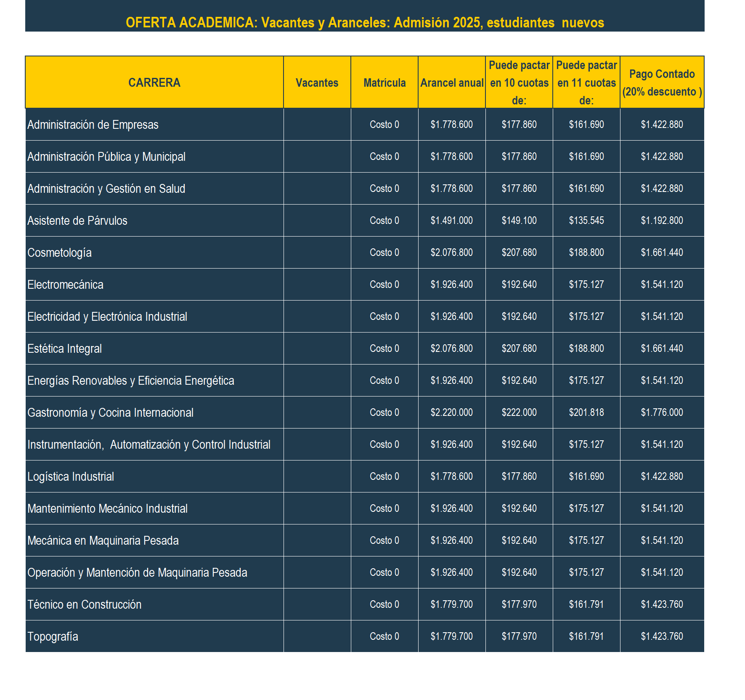
Task: Click Gastronomía $1.776.000 cash payment
Action: tap(662, 413)
